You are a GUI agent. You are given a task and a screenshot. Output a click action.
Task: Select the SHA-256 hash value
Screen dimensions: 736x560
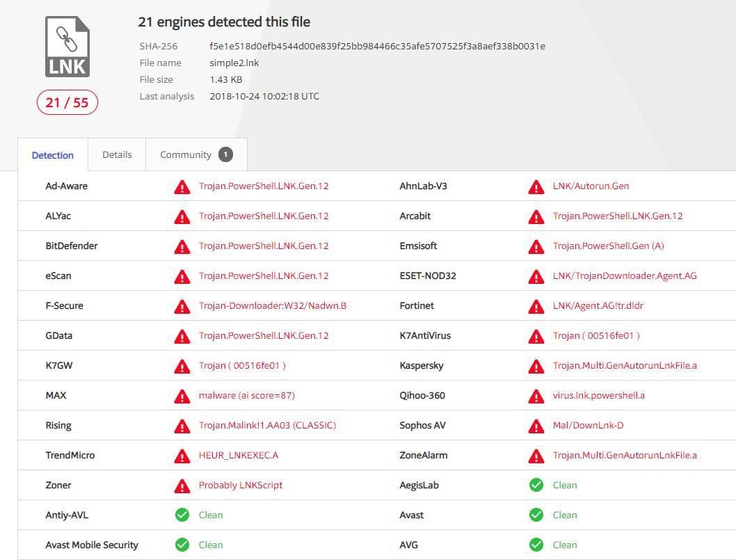pos(377,46)
